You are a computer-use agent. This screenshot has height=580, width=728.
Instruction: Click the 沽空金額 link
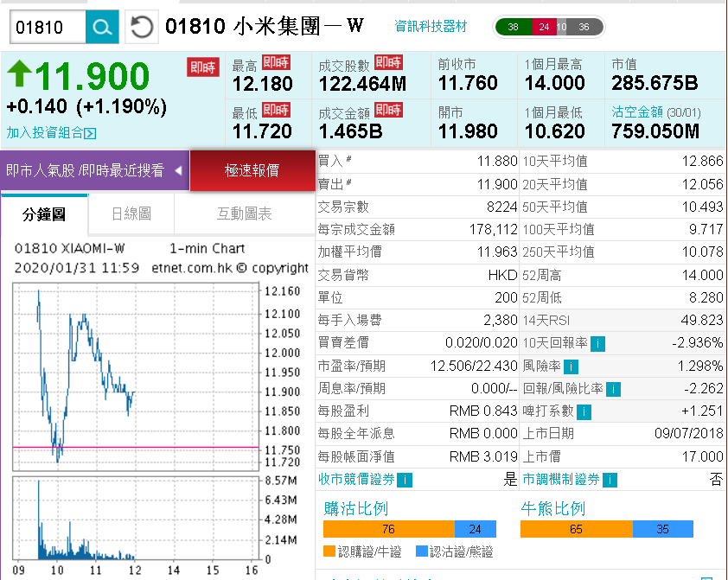pos(637,112)
